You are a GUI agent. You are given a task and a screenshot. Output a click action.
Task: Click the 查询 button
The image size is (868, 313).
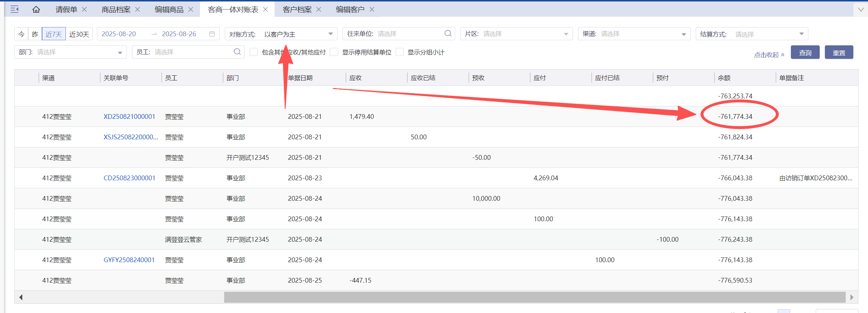(x=805, y=52)
